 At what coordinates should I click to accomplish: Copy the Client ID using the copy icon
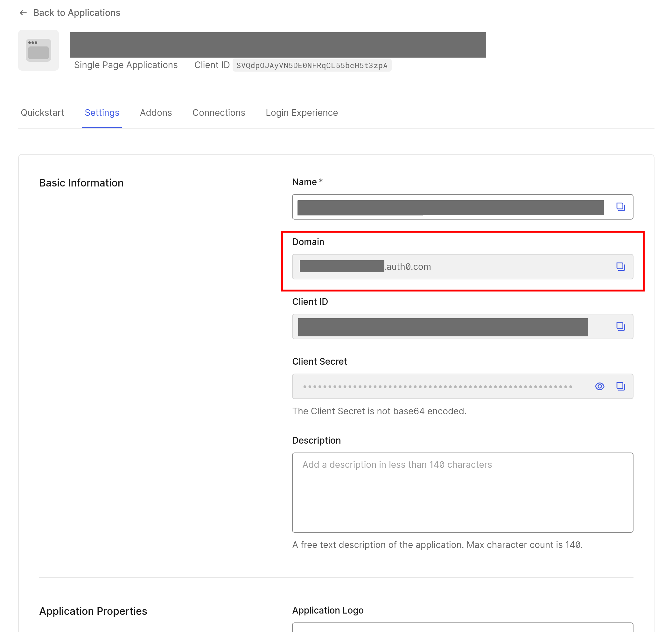tap(621, 326)
